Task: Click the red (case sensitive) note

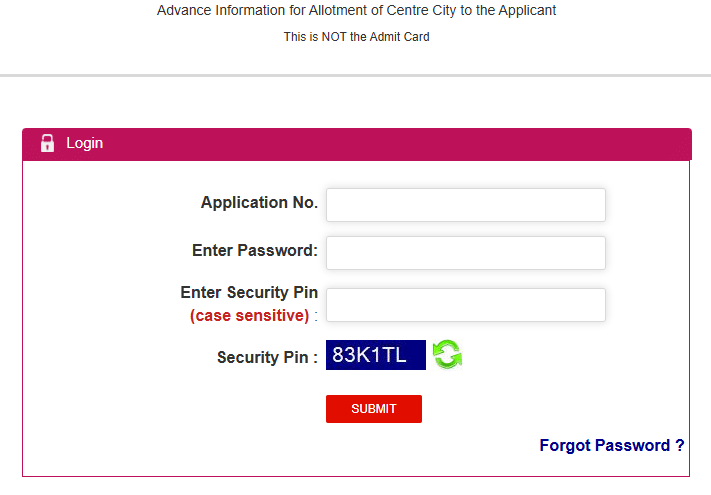Action: tap(249, 316)
